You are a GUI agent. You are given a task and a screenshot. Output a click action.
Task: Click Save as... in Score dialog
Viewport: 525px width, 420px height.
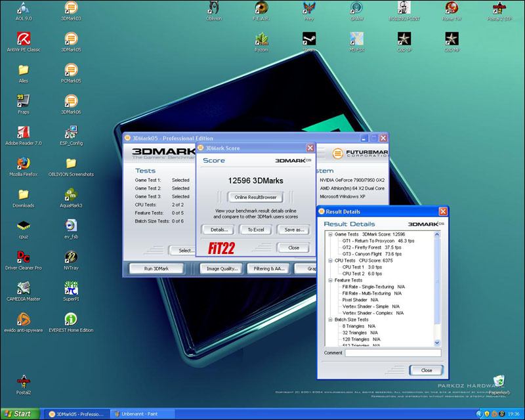point(293,230)
